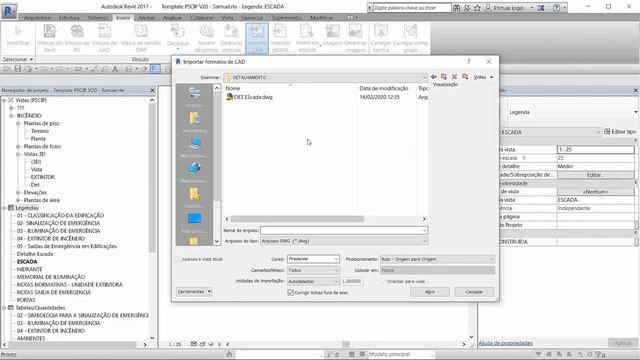This screenshot has width=640, height=360.
Task: Open the Arquivos do tipo dropdown
Action: tap(344, 241)
